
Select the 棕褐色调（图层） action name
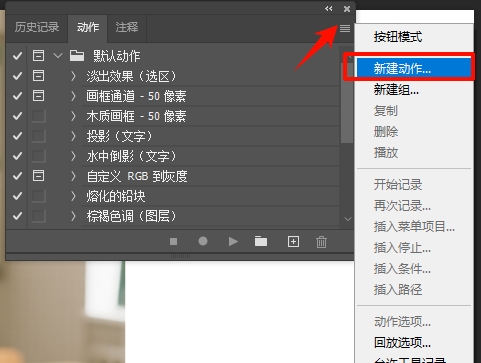coord(131,216)
